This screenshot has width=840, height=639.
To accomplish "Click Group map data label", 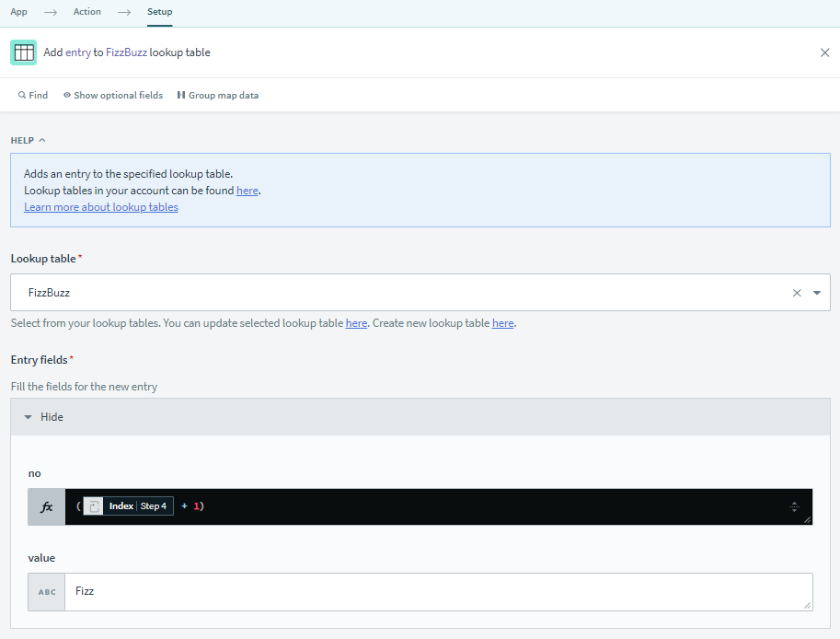I will point(224,95).
